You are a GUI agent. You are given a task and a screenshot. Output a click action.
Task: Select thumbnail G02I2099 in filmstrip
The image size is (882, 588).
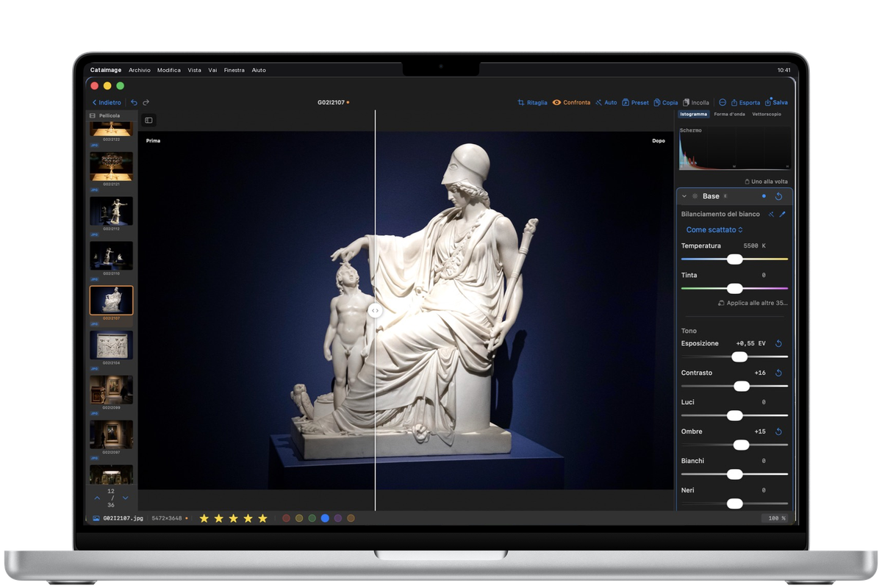(x=111, y=390)
